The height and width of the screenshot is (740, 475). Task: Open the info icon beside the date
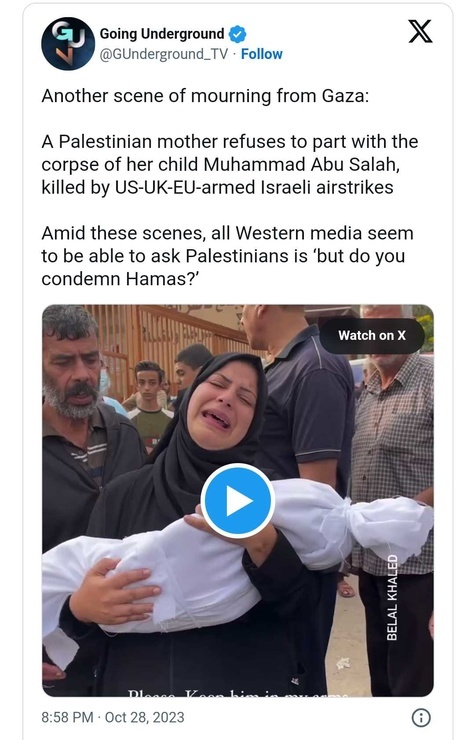[421, 718]
